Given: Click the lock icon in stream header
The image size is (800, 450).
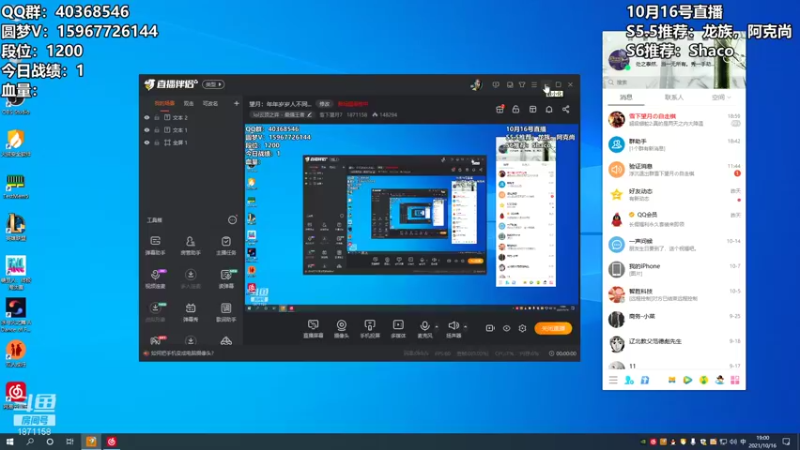Looking at the screenshot, I should (x=516, y=109).
